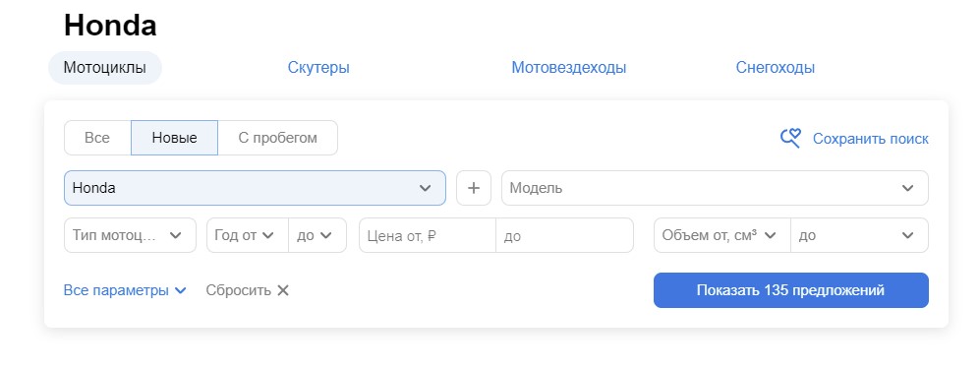
Task: Open the Мотовездеходы tab
Action: pos(569,68)
